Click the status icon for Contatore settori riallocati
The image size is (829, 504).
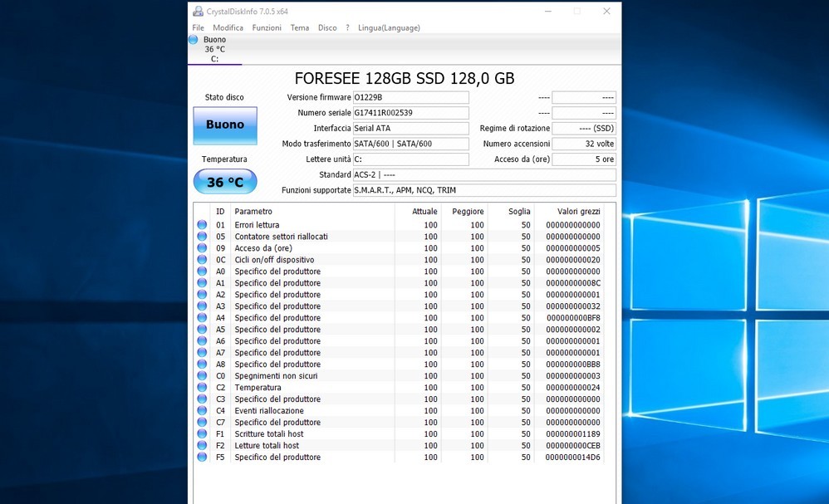pyautogui.click(x=202, y=237)
